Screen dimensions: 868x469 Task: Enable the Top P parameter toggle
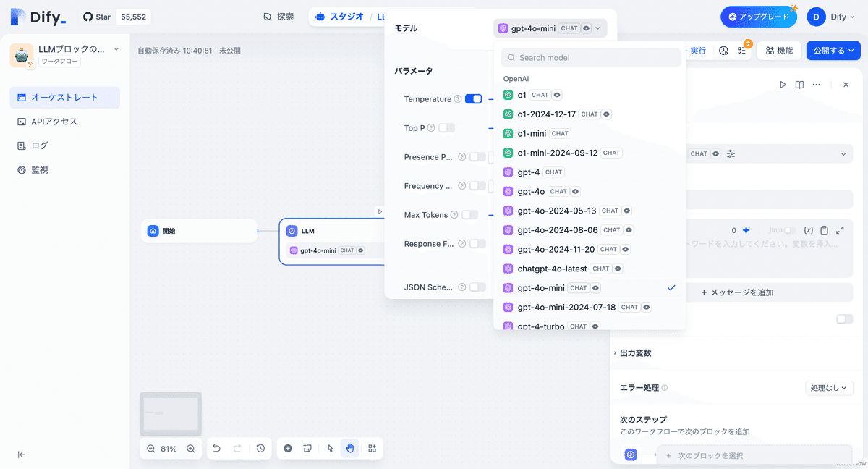[x=447, y=127]
